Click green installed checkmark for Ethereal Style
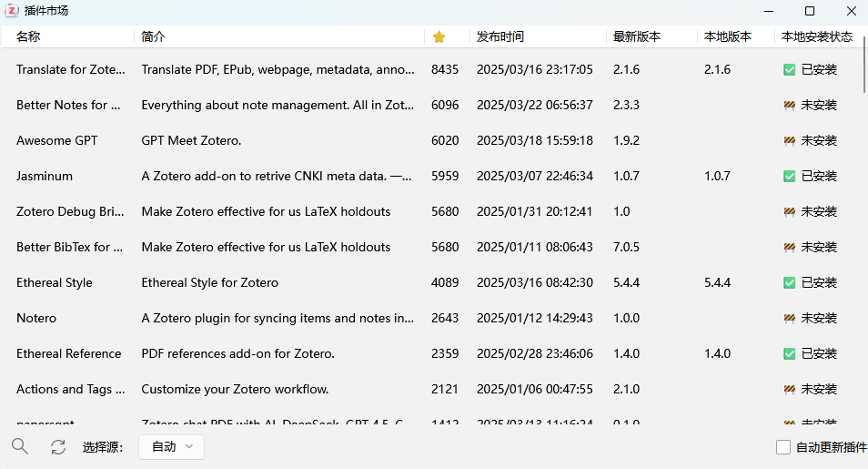Image resolution: width=868 pixels, height=469 pixels. pyautogui.click(x=790, y=282)
